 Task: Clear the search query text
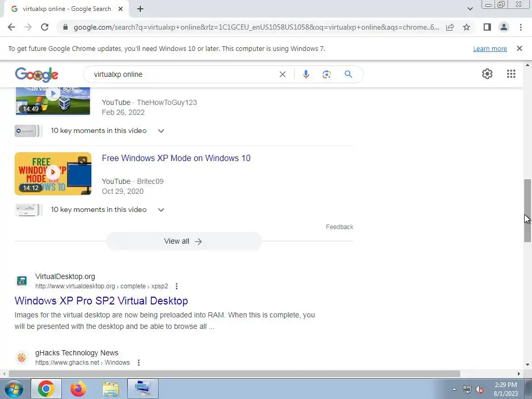coord(282,74)
